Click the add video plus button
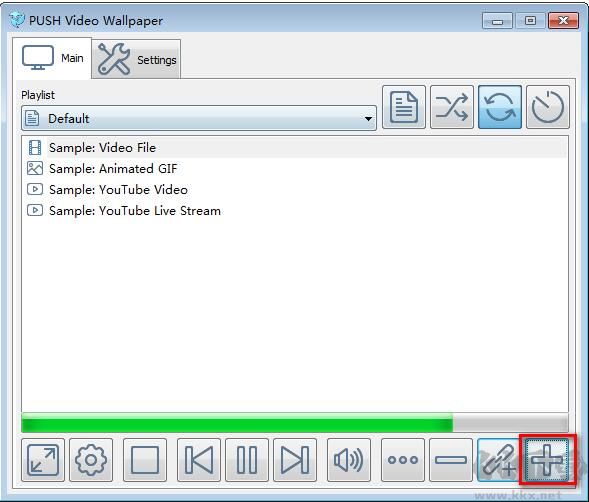 [547, 460]
